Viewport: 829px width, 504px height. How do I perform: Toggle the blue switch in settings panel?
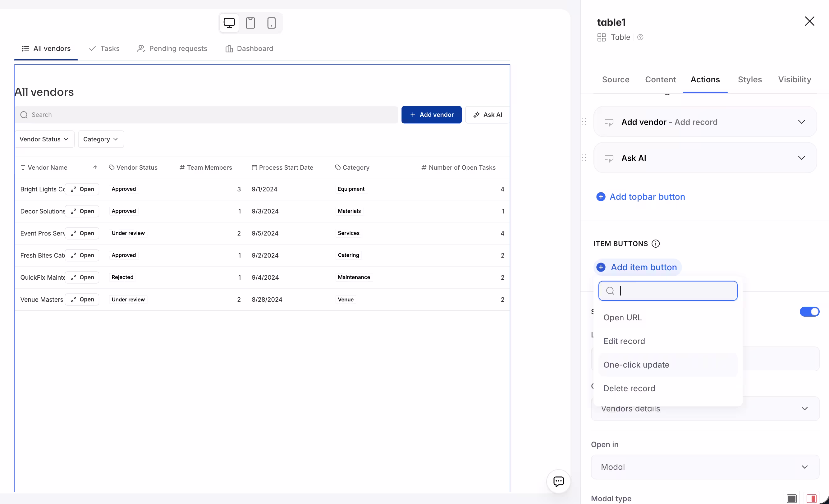809,312
